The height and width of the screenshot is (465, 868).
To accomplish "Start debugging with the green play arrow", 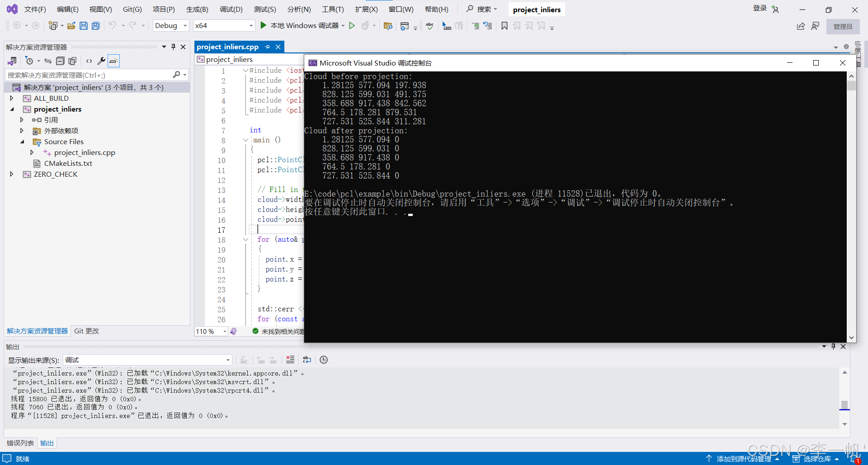I will [264, 25].
